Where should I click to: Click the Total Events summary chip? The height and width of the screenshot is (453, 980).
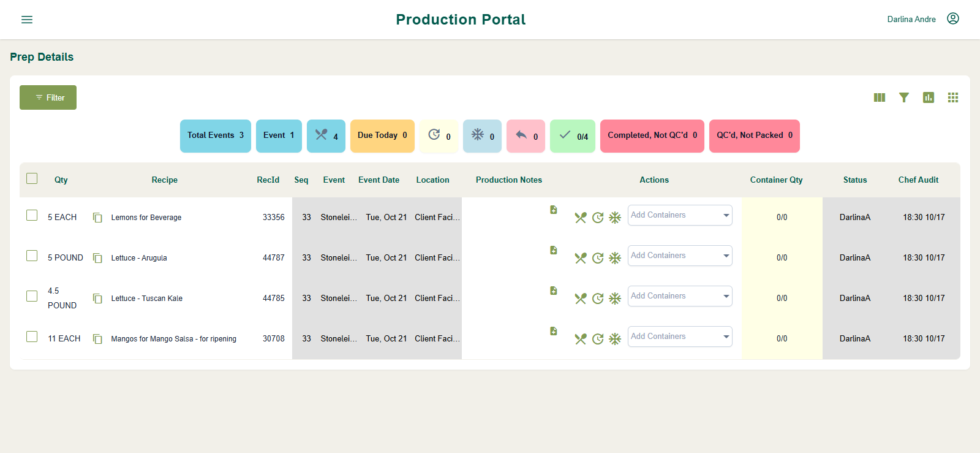tap(216, 135)
